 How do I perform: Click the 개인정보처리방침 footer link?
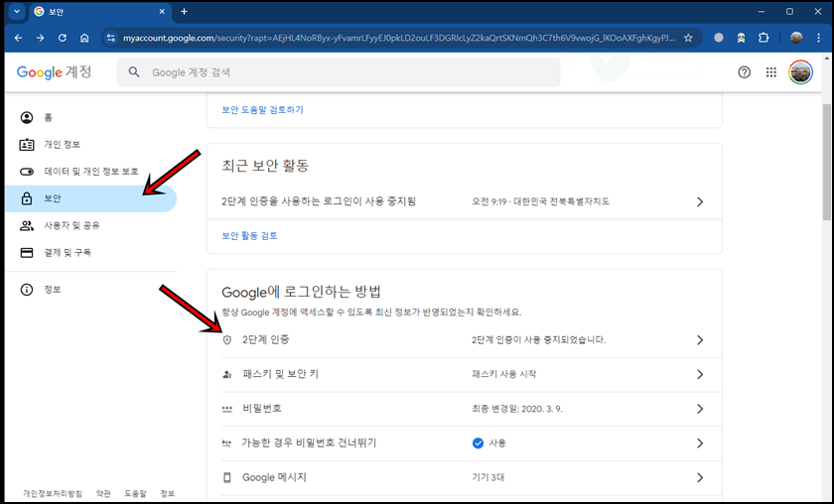[53, 493]
